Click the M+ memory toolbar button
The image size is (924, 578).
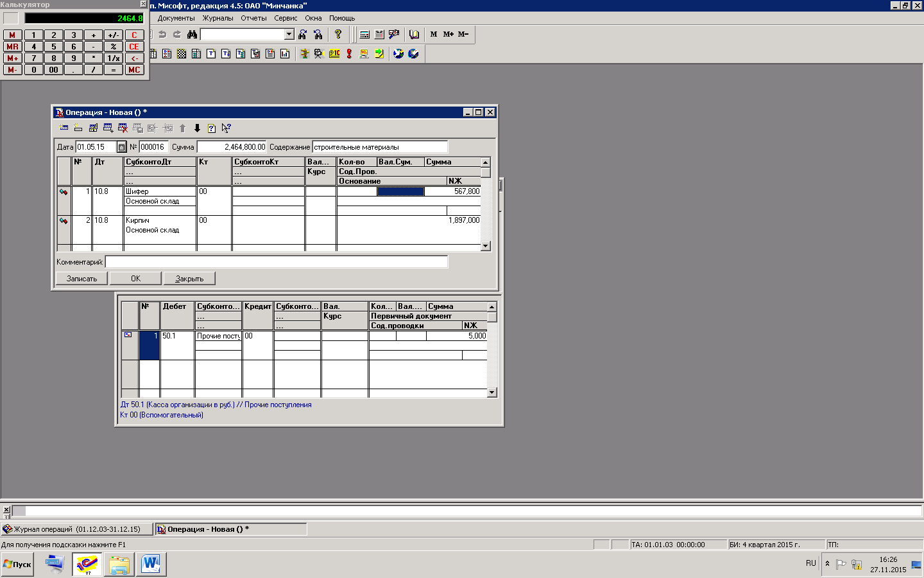[449, 34]
